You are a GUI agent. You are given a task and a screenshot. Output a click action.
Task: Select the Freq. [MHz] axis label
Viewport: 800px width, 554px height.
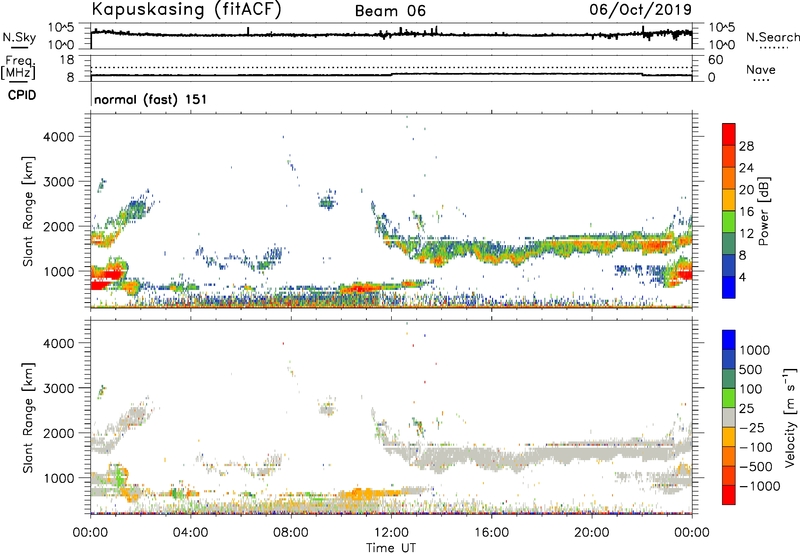[19, 68]
